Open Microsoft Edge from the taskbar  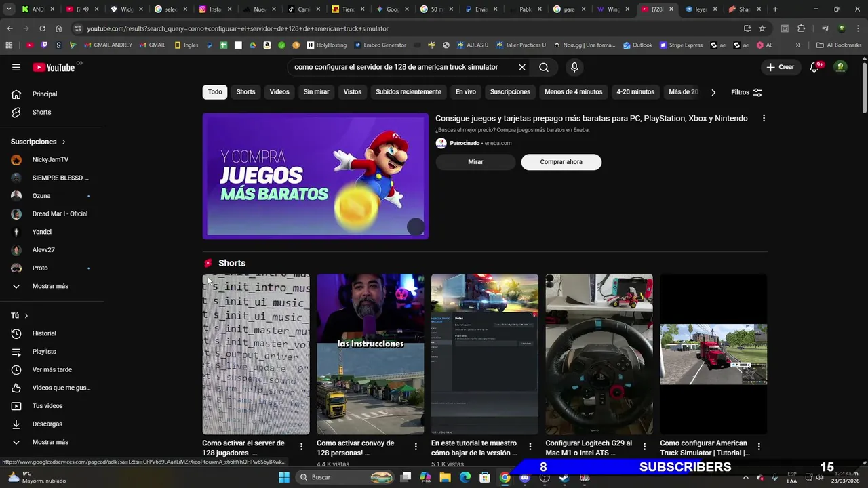click(x=465, y=477)
